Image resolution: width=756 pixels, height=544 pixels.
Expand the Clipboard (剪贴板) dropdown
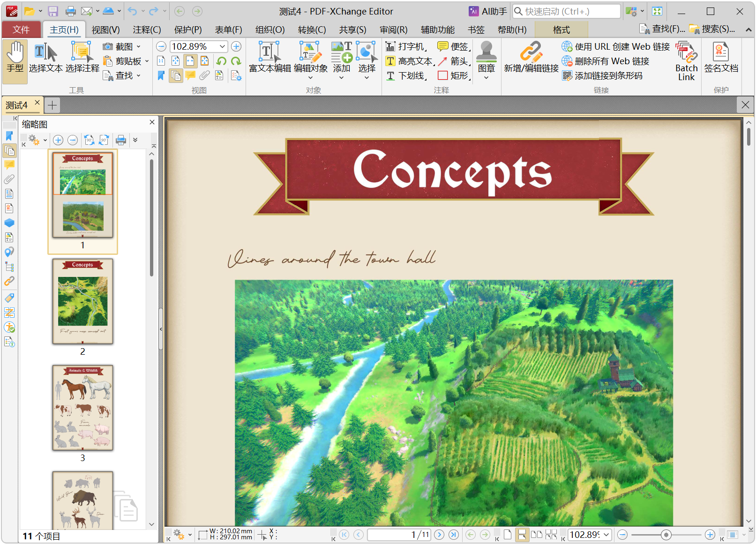[147, 61]
